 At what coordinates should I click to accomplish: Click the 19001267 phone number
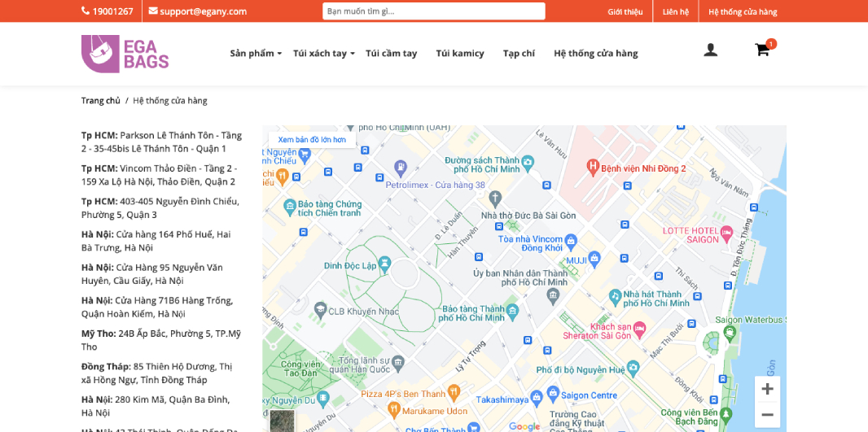click(x=113, y=11)
